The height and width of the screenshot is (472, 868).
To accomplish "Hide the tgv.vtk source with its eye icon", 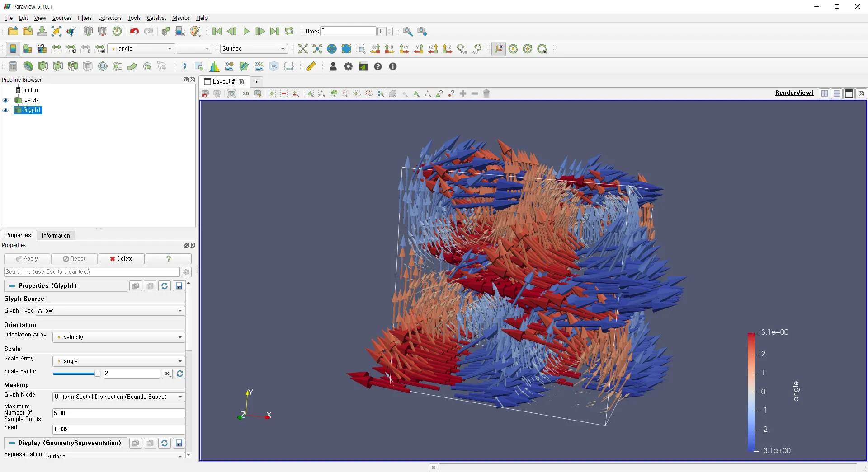I will click(x=6, y=100).
